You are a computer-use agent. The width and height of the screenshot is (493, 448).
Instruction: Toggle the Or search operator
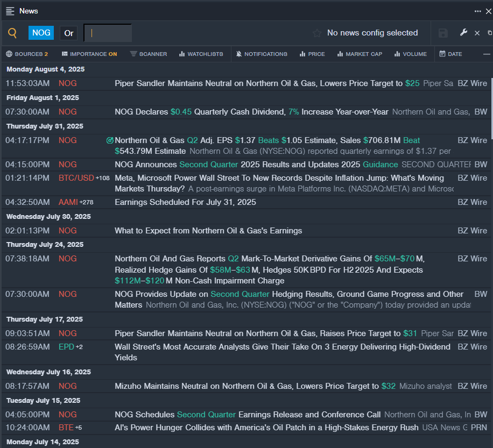pyautogui.click(x=68, y=33)
